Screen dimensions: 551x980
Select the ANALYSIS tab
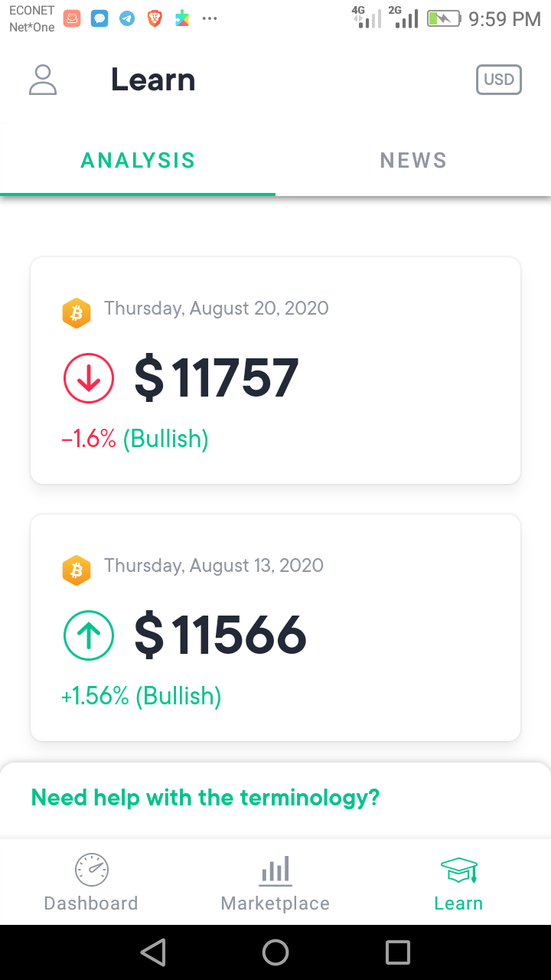(138, 160)
